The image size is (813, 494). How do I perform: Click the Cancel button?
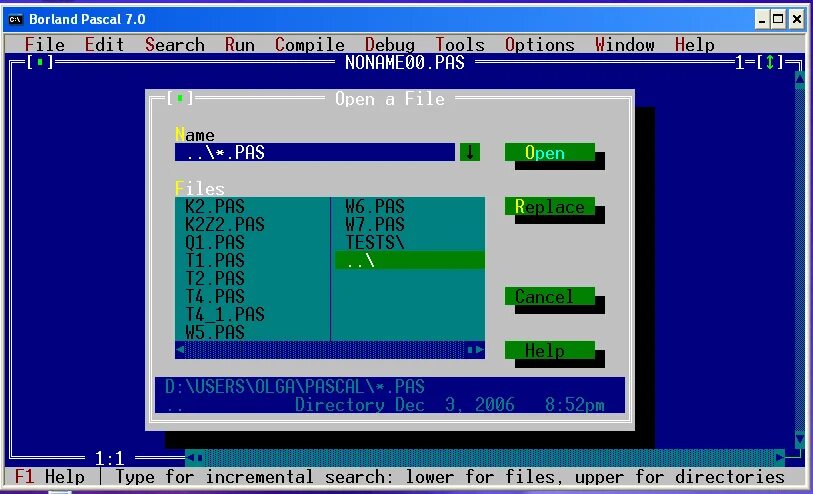tap(550, 296)
